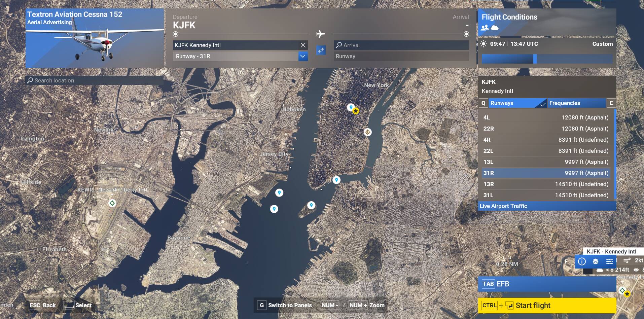This screenshot has width=644, height=319.
Task: Click the blue pin next to Manhattan star
Action: [351, 107]
